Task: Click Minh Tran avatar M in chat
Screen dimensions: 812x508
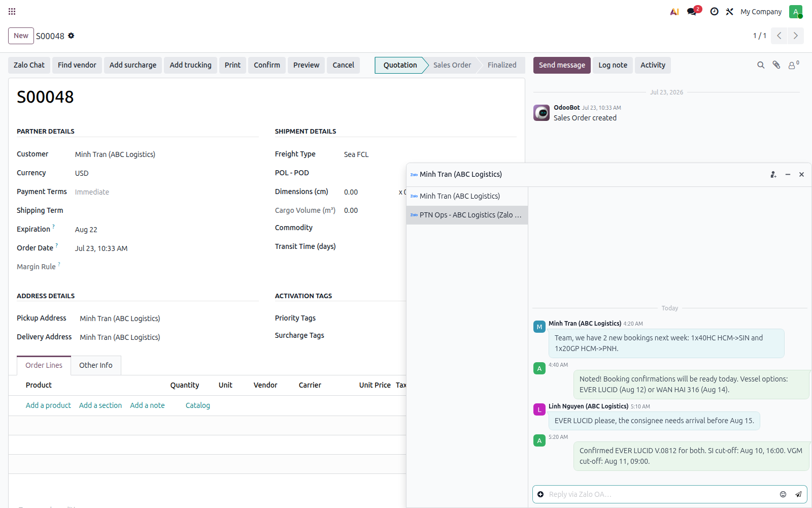Action: click(539, 327)
